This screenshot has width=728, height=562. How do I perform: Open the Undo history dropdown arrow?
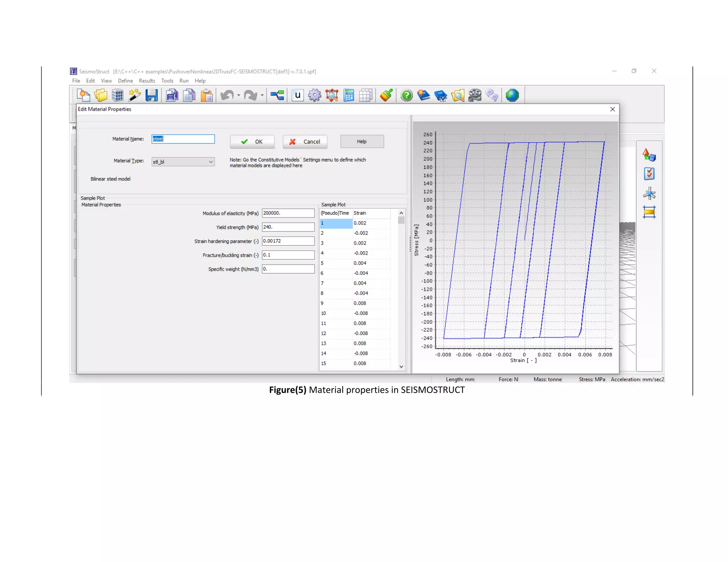(x=239, y=95)
